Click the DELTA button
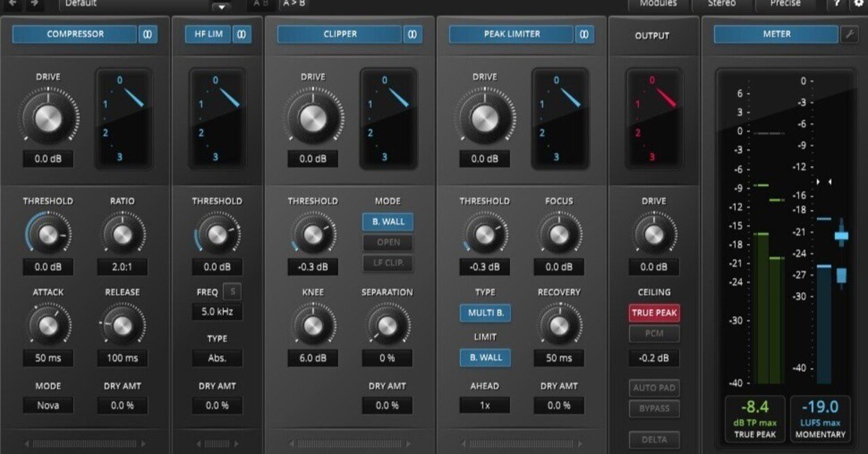868x454 pixels. (x=654, y=440)
